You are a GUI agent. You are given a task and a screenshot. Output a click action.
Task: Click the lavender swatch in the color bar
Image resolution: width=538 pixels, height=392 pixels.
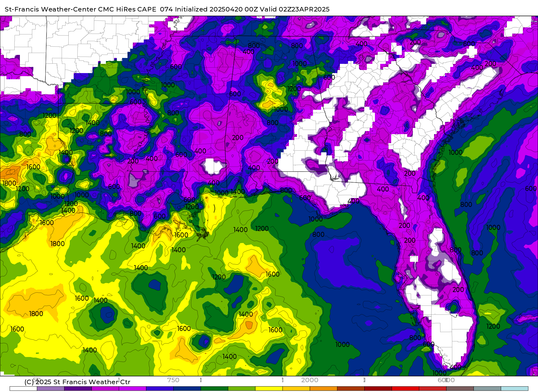51,389
